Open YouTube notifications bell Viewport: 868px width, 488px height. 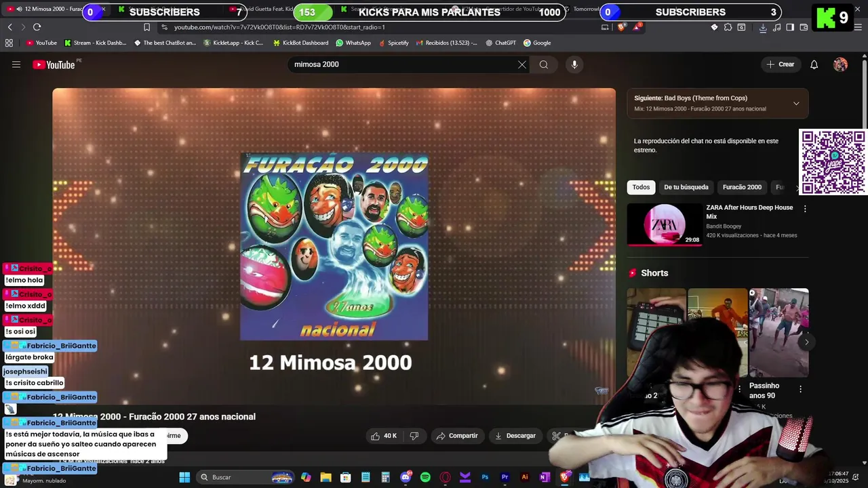point(814,64)
